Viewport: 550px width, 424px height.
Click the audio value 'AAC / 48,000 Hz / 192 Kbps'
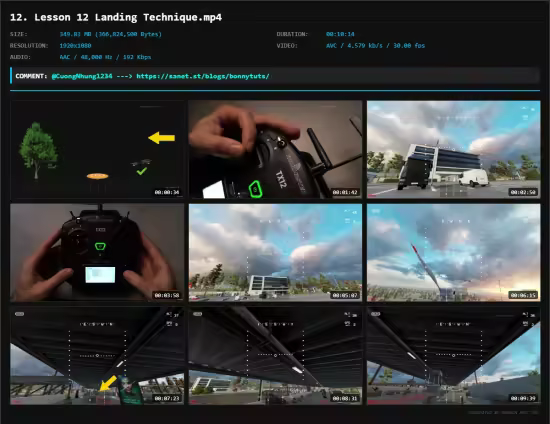coord(105,57)
